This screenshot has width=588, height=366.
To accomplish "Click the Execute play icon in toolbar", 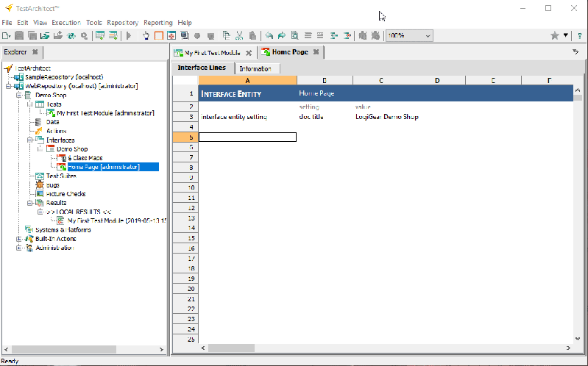I will [129, 35].
